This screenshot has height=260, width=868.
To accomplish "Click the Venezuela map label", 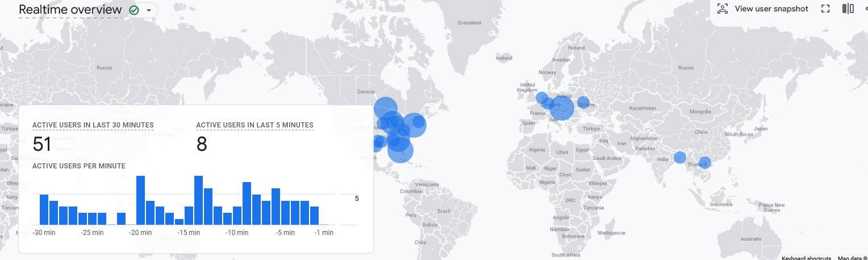I will [427, 184].
